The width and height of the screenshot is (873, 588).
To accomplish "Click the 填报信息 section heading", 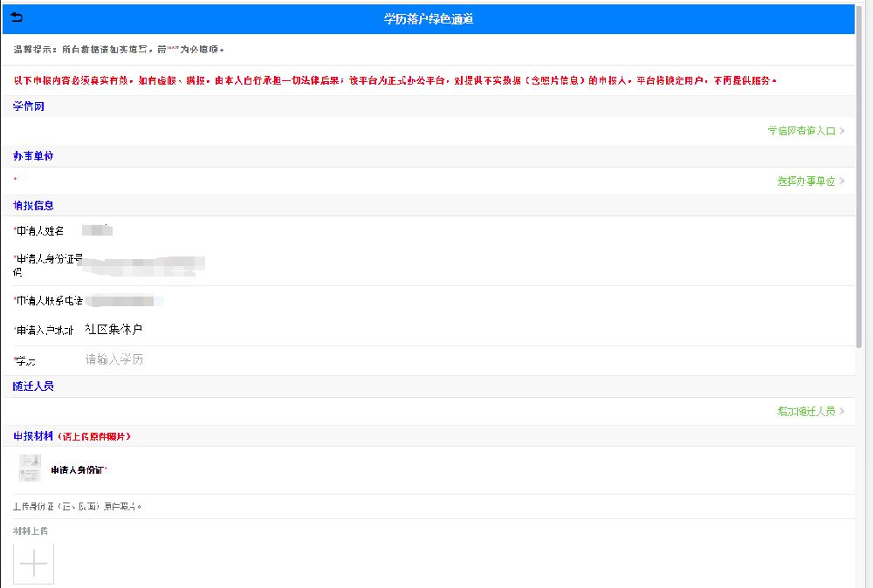I will point(33,205).
